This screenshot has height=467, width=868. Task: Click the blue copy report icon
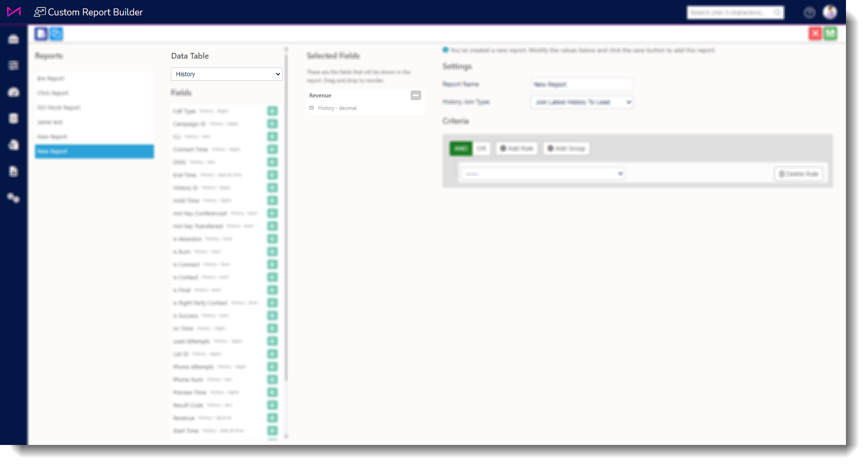56,34
